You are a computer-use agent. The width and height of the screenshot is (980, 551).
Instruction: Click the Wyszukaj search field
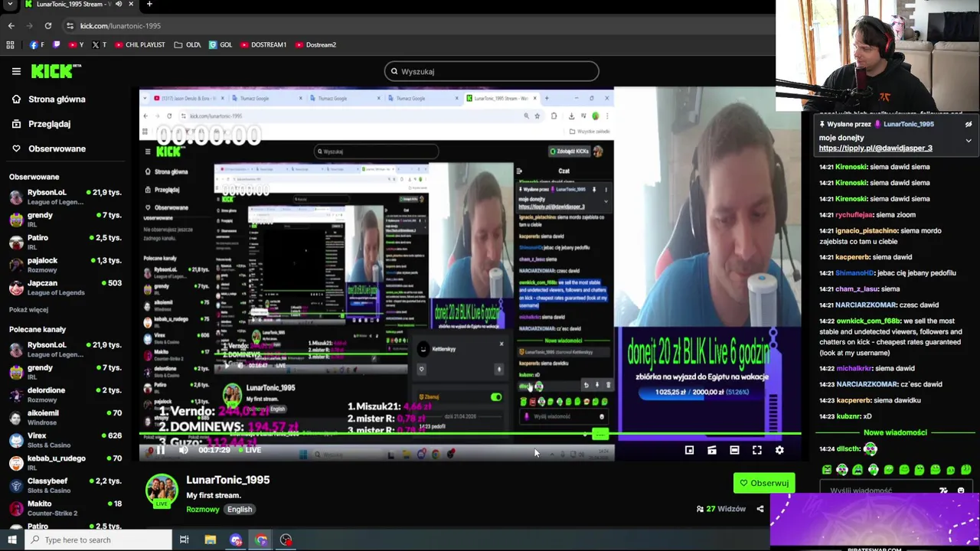[492, 71]
